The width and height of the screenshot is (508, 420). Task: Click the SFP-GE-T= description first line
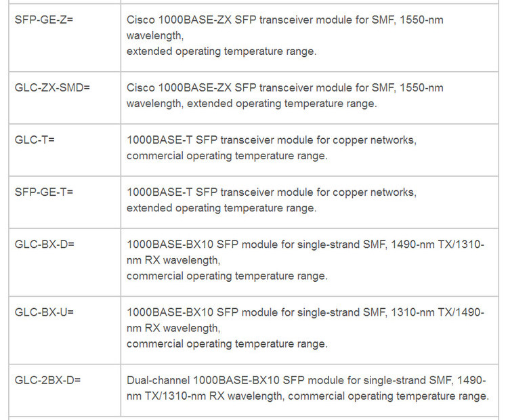click(x=271, y=192)
